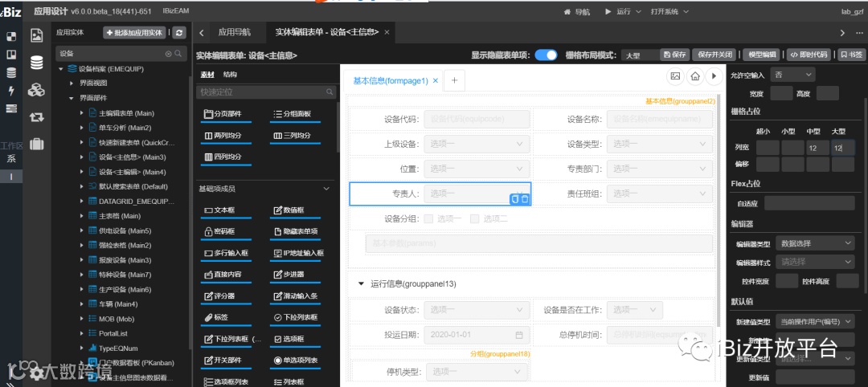This screenshot has width=868, height=387.
Task: Click the image icon button above the form canvas
Action: point(675,77)
